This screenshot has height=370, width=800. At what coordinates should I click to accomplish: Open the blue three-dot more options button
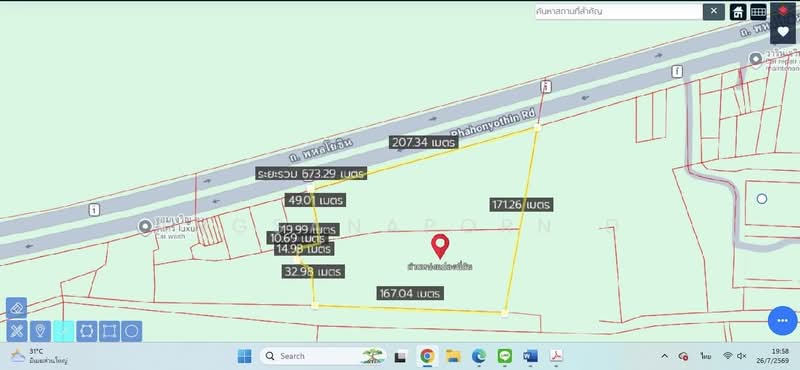pos(782,320)
